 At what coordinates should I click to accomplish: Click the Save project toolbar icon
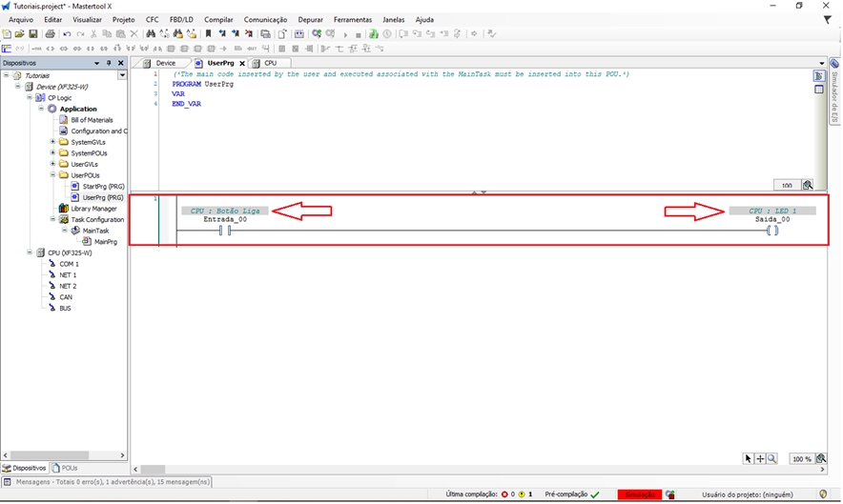pyautogui.click(x=33, y=33)
